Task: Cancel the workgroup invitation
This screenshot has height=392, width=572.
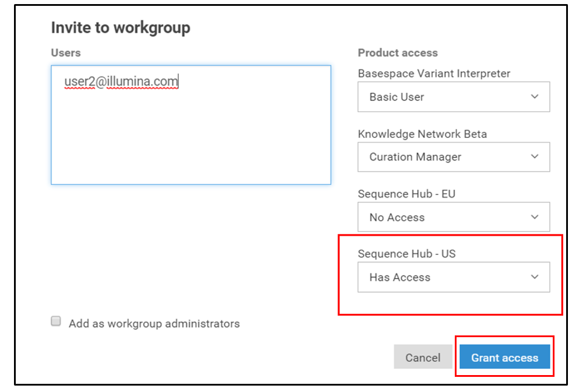Action: [423, 358]
